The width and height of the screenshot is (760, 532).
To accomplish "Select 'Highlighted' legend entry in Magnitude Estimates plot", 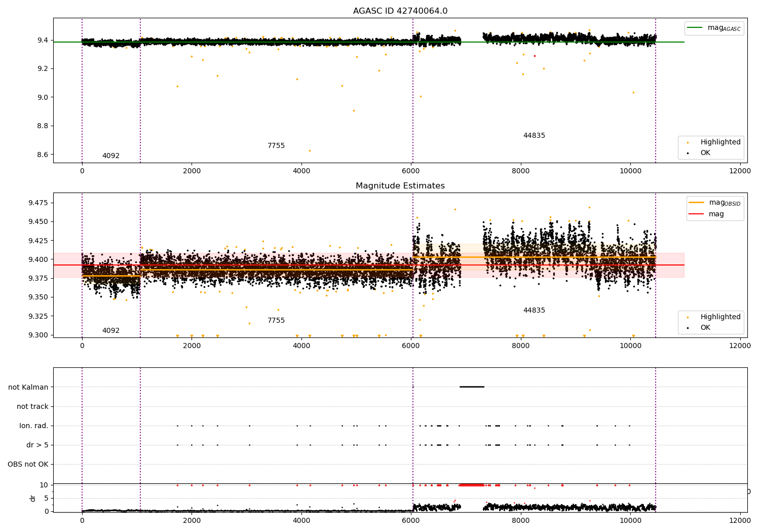I will pyautogui.click(x=720, y=317).
